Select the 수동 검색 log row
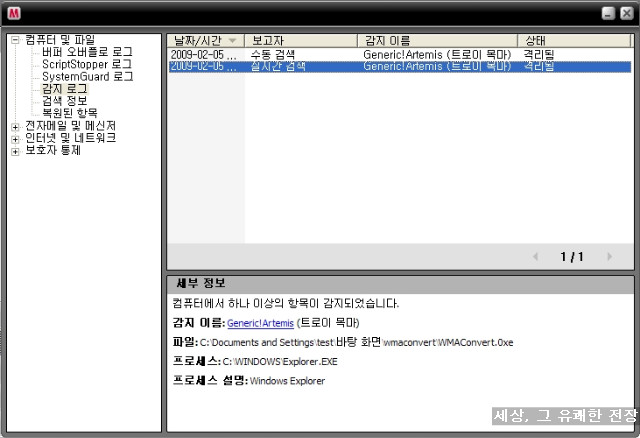Viewport: 640px width, 438px height. [x=400, y=54]
